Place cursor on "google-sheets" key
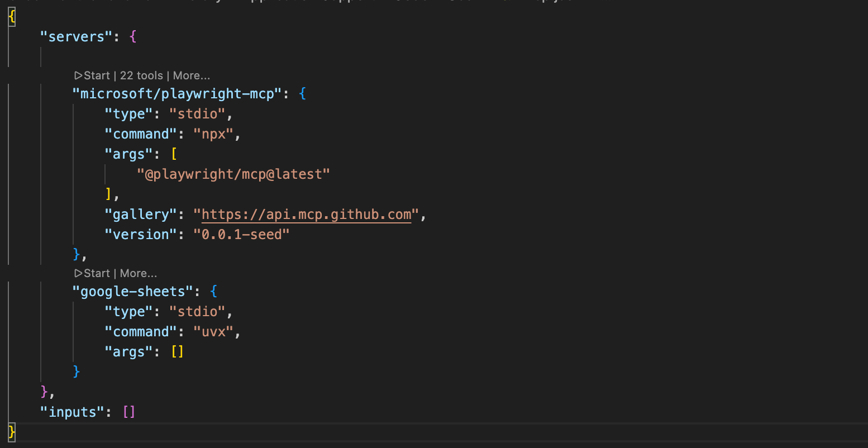 point(133,292)
